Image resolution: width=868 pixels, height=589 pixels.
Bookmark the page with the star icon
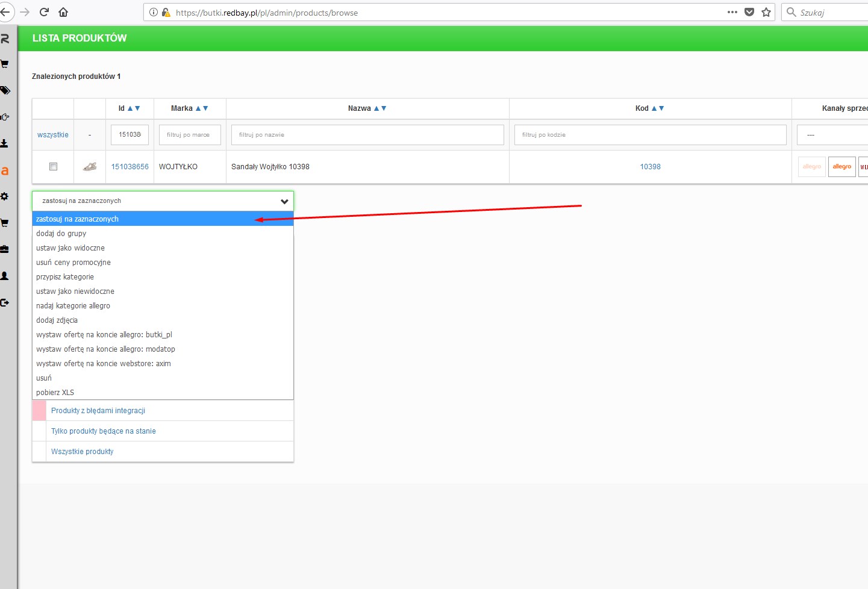pyautogui.click(x=766, y=12)
